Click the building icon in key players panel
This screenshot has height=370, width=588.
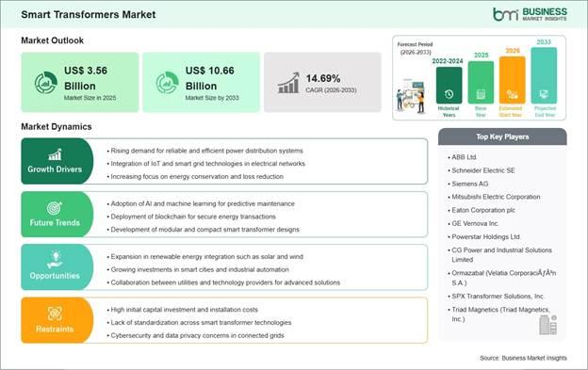tap(547, 325)
